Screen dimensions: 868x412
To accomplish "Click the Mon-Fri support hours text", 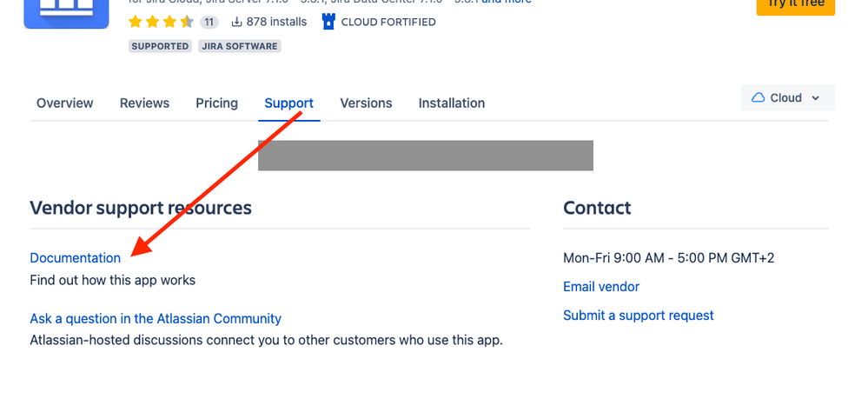I will pos(669,258).
